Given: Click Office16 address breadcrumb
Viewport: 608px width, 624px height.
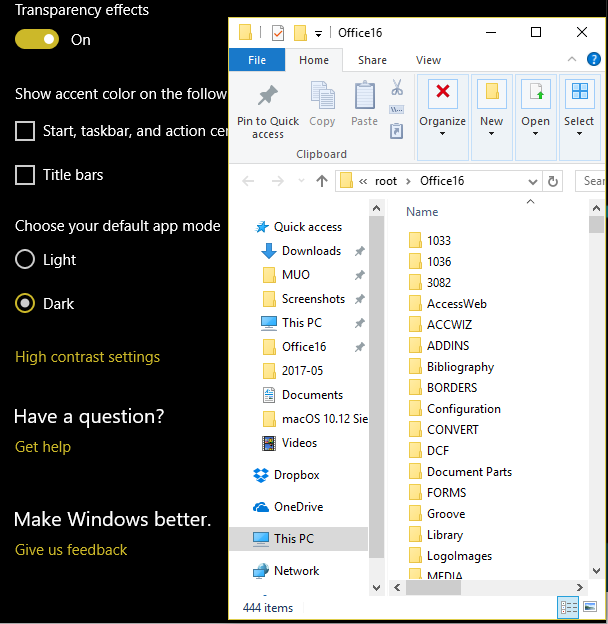Looking at the screenshot, I should (442, 181).
